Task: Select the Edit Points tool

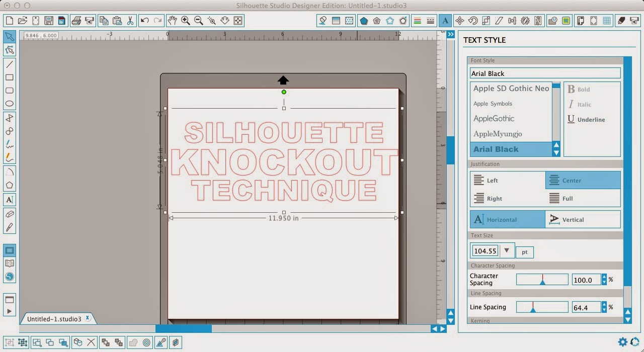Action: [x=10, y=50]
